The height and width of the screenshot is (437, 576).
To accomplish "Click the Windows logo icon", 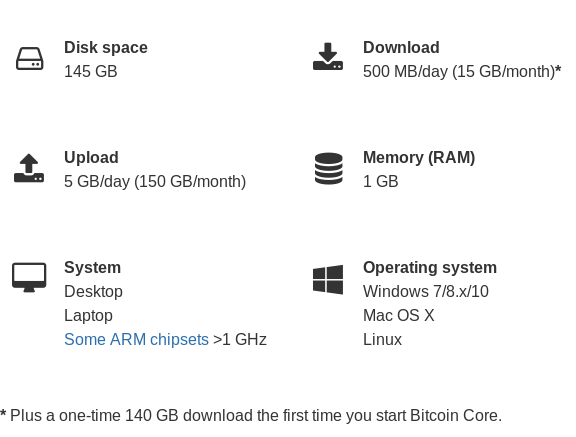I will [328, 279].
